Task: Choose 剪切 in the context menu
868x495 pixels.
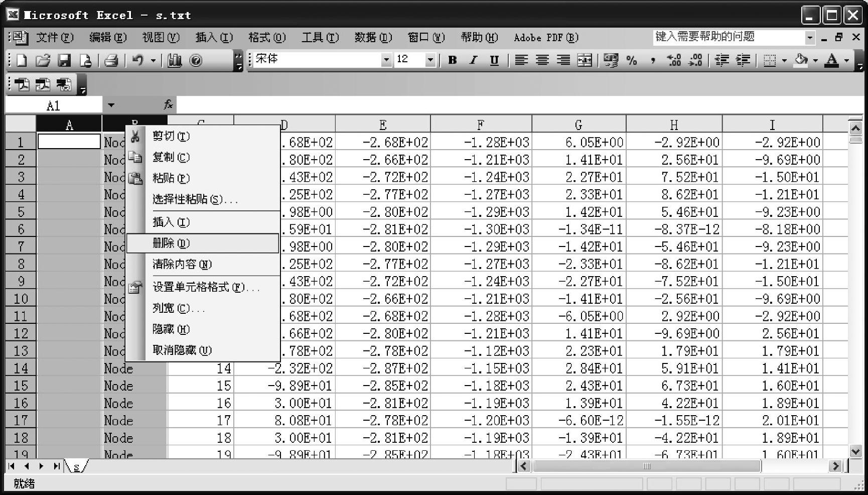Action: 203,136
